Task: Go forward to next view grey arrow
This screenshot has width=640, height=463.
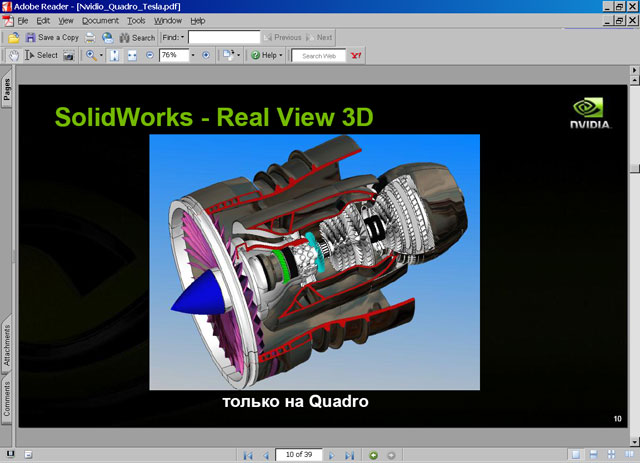Action: coord(391,455)
